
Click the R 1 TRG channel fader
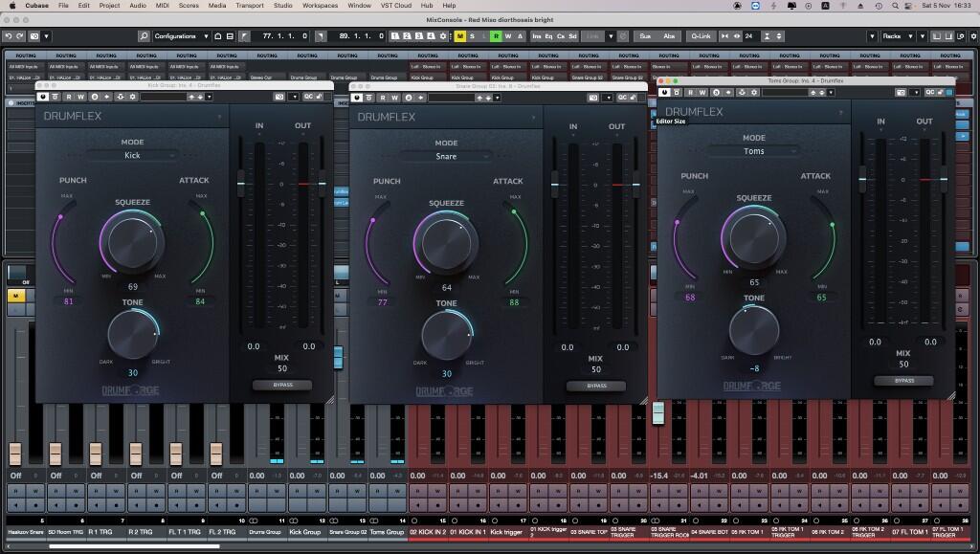click(95, 454)
